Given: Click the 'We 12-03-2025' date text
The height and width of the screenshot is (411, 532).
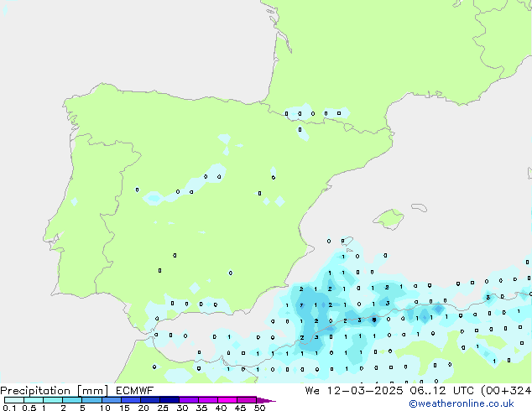Looking at the screenshot, I should pos(354,391).
